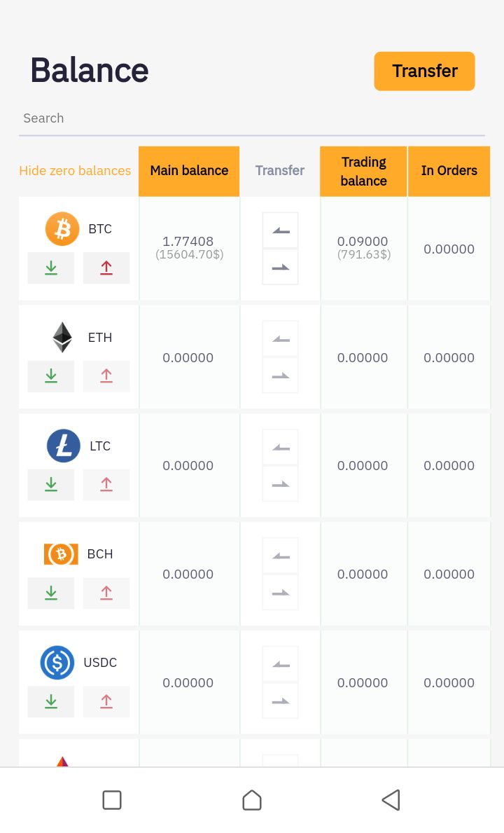Click the ETH deposit icon
This screenshot has width=504, height=833.
point(51,376)
